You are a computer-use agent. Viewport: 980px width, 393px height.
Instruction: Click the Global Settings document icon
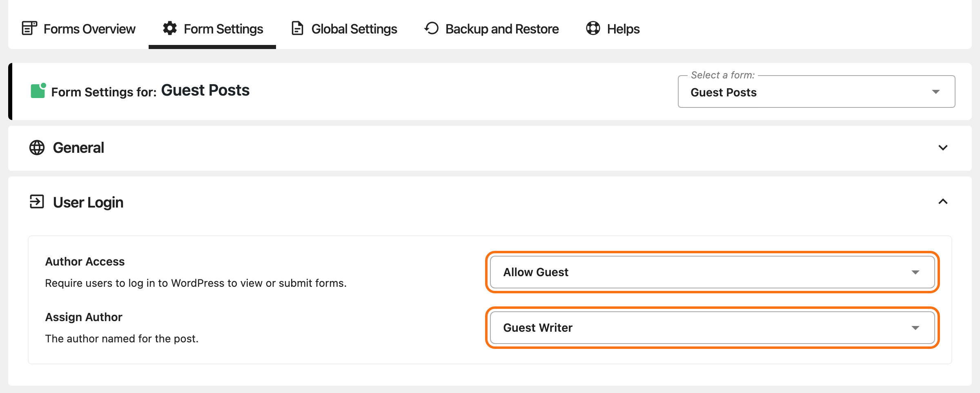coord(297,28)
